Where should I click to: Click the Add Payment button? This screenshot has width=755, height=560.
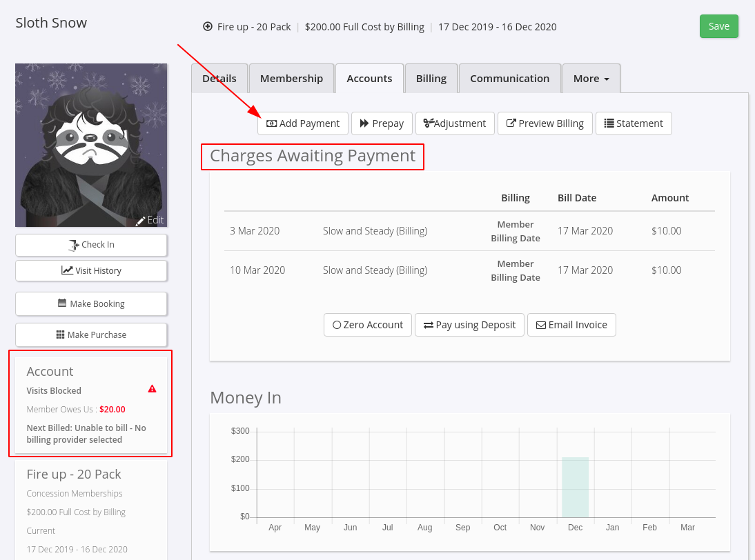tap(303, 123)
